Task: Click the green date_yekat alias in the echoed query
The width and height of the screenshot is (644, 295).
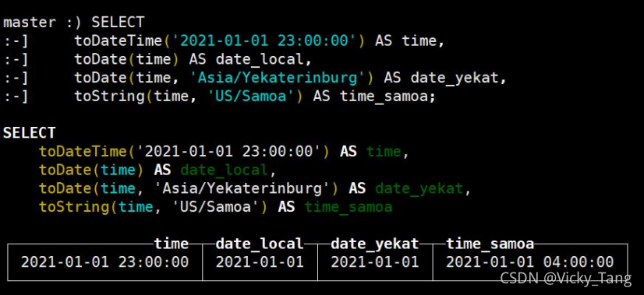Action: click(419, 188)
